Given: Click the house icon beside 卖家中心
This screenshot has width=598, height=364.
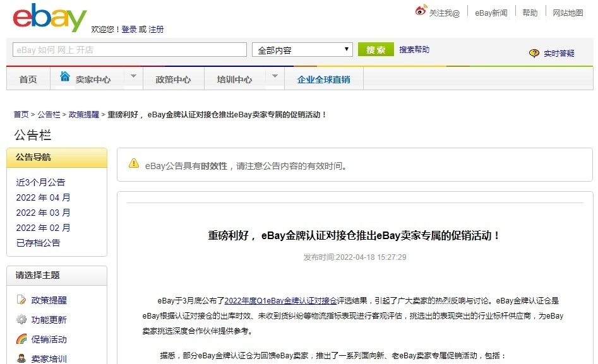Looking at the screenshot, I should click(65, 76).
